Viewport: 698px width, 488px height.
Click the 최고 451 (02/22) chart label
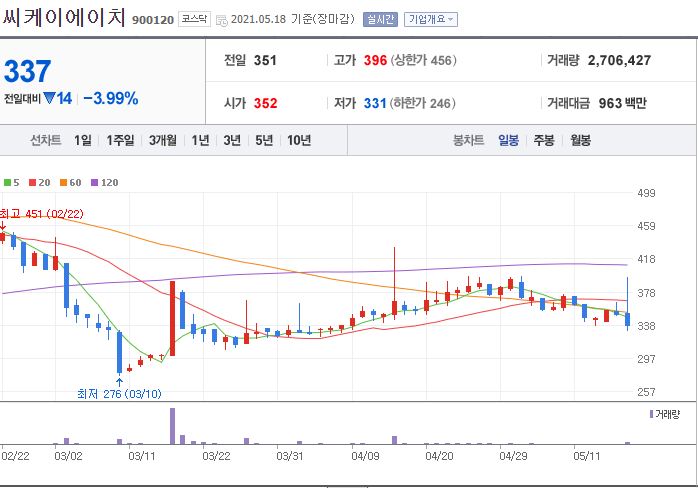41,214
